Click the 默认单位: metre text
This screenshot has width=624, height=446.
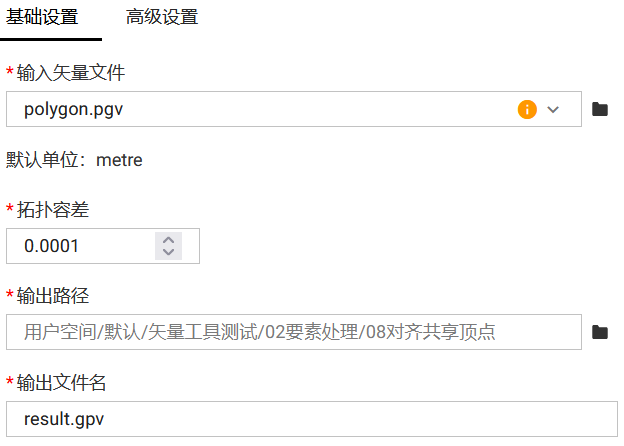75,160
